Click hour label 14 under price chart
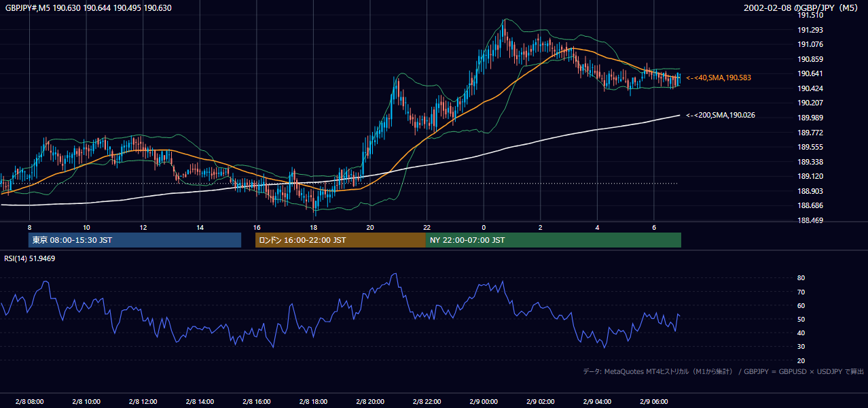The height and width of the screenshot is (408, 868). pos(200,227)
